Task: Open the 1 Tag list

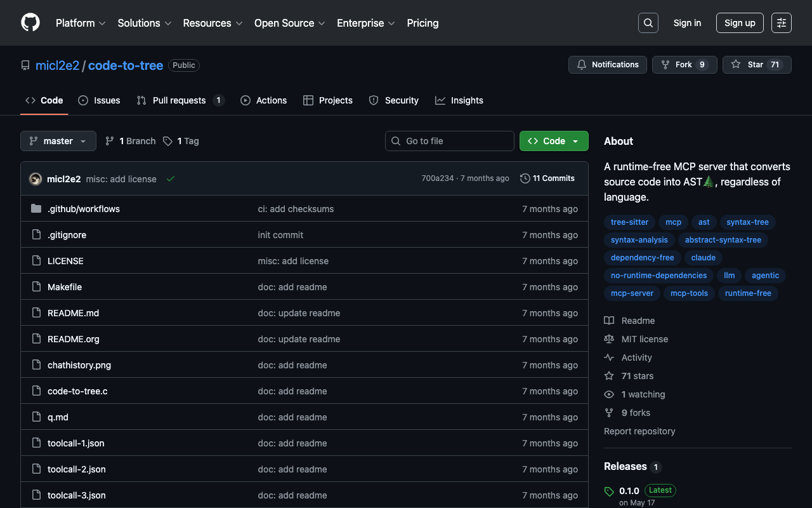Action: click(x=181, y=141)
